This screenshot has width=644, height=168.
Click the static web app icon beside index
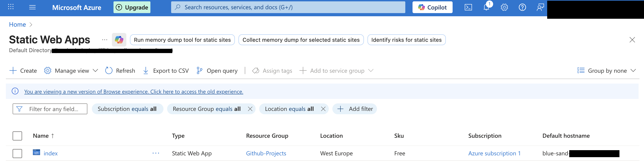(x=36, y=152)
